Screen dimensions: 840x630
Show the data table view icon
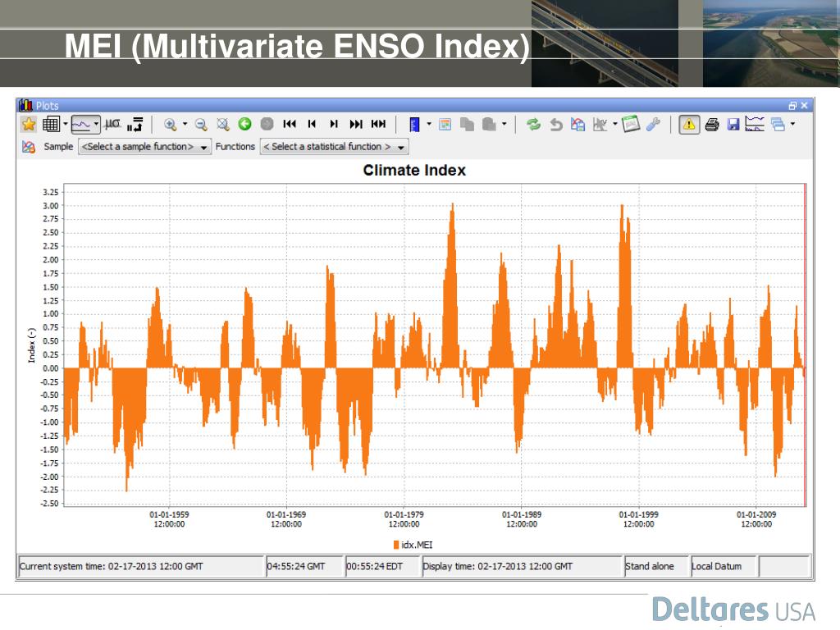pyautogui.click(x=51, y=125)
